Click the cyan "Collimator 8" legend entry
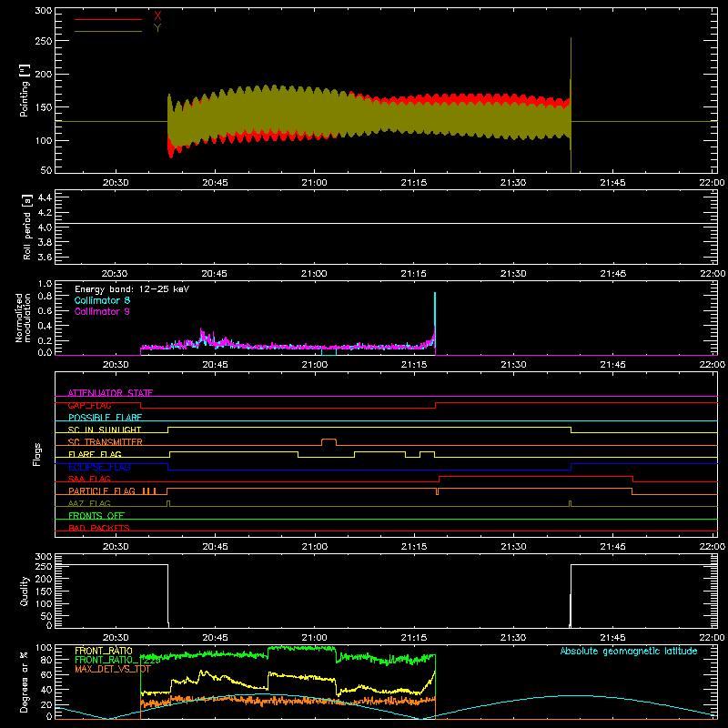 click(x=102, y=300)
